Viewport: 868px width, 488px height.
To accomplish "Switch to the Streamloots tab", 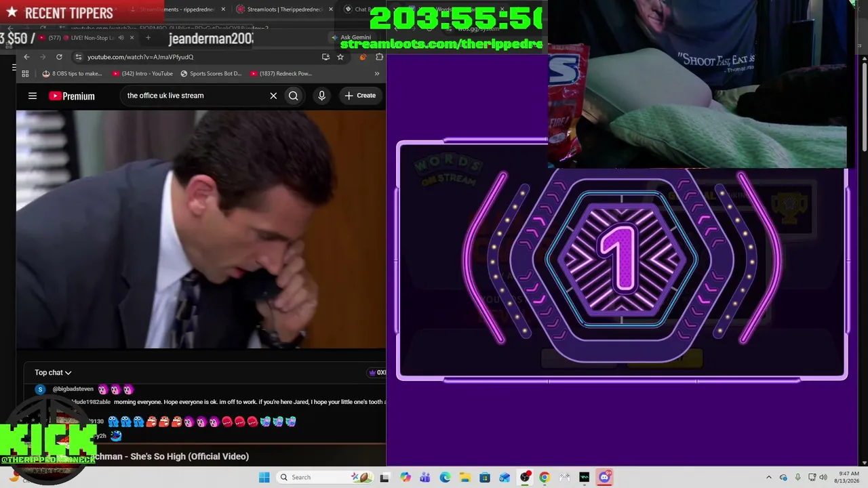I will click(285, 9).
